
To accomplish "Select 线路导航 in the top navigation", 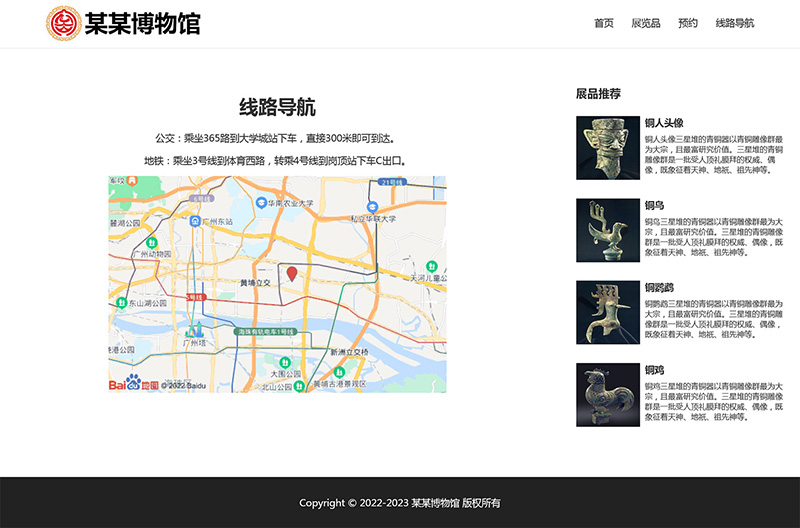I will pyautogui.click(x=735, y=23).
